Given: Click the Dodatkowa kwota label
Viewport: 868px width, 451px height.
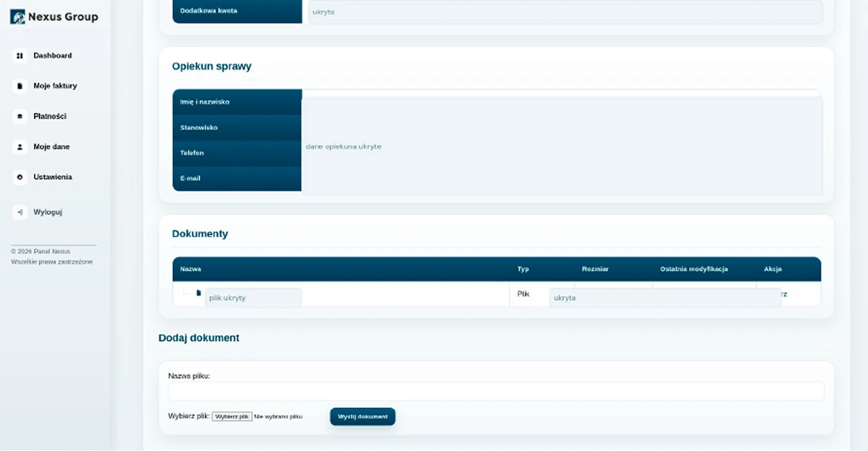Looking at the screenshot, I should pyautogui.click(x=209, y=10).
